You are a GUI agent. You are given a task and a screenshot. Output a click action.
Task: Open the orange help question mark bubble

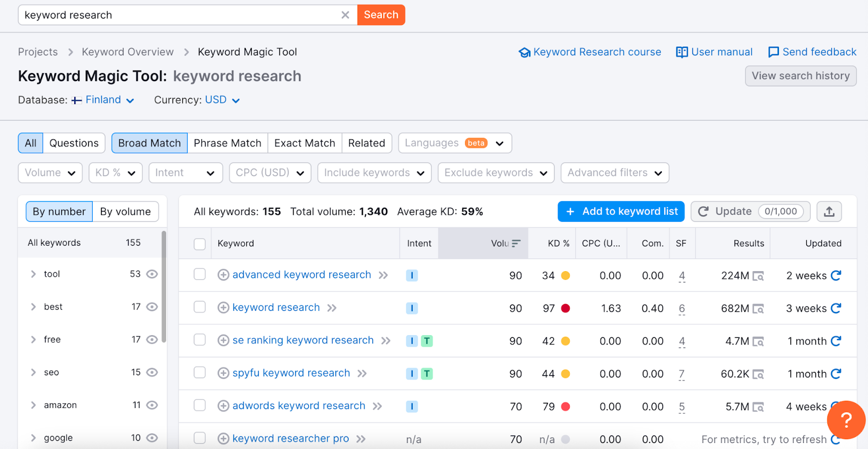click(845, 419)
